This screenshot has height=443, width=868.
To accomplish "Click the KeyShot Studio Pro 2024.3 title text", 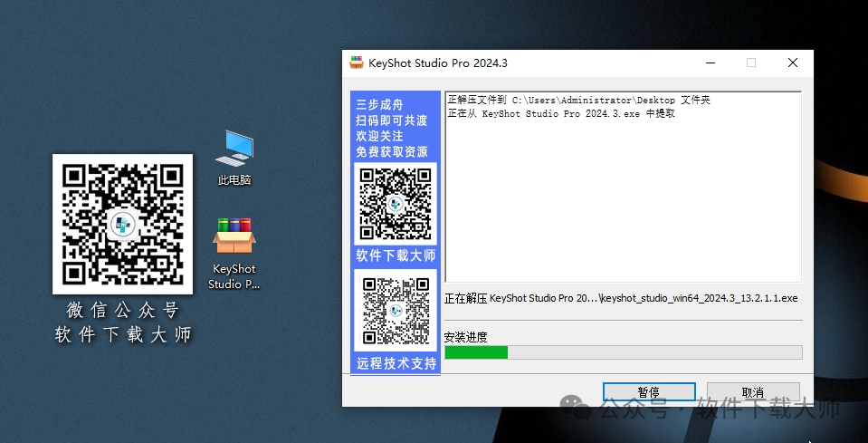I will coord(438,63).
